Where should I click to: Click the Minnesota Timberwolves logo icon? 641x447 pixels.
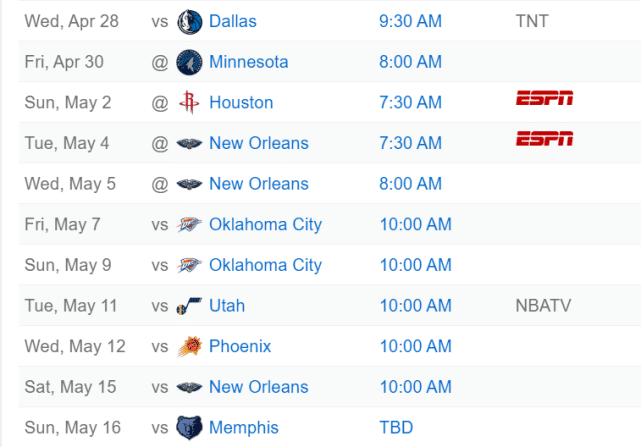(x=188, y=62)
